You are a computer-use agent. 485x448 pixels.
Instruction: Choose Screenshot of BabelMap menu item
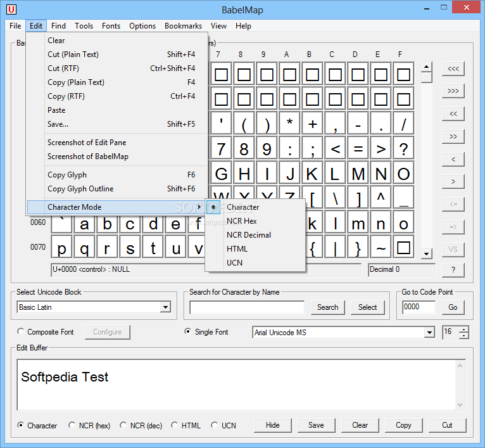tap(116, 157)
